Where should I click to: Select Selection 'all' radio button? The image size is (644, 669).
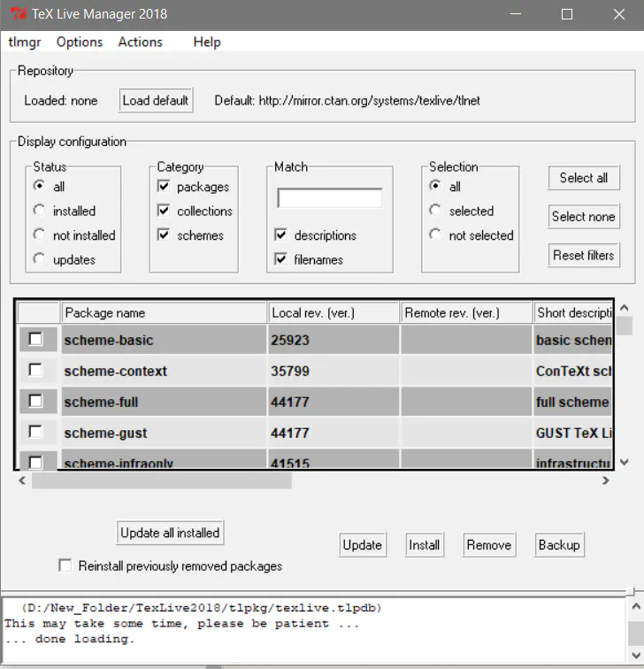click(435, 186)
